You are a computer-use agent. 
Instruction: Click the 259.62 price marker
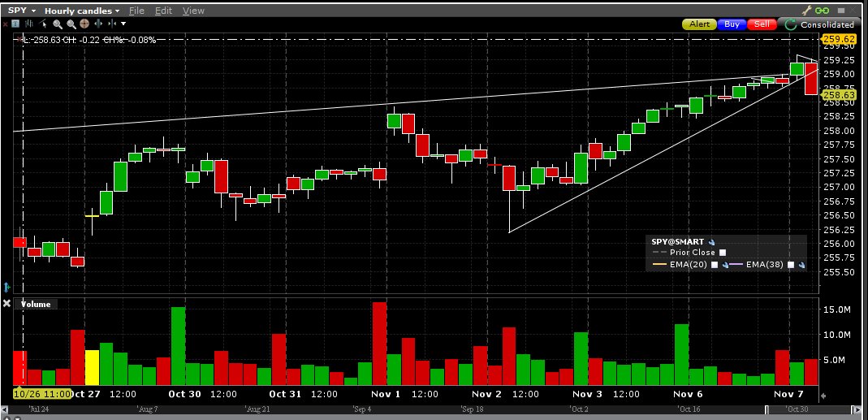pos(840,39)
